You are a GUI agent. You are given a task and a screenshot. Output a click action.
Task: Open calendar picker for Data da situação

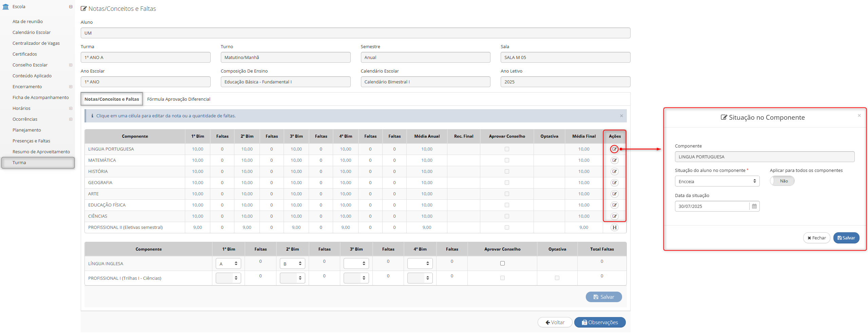[x=754, y=207]
